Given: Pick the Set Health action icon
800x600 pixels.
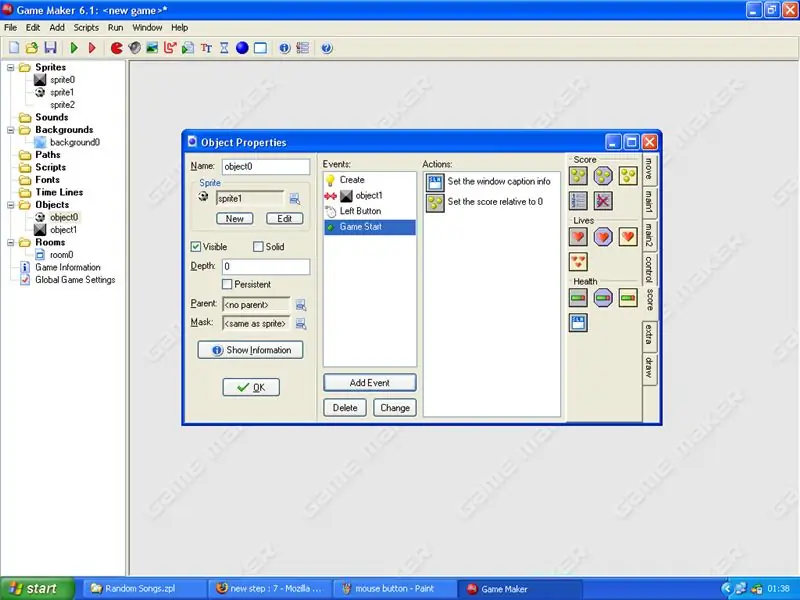Looking at the screenshot, I should (578, 297).
